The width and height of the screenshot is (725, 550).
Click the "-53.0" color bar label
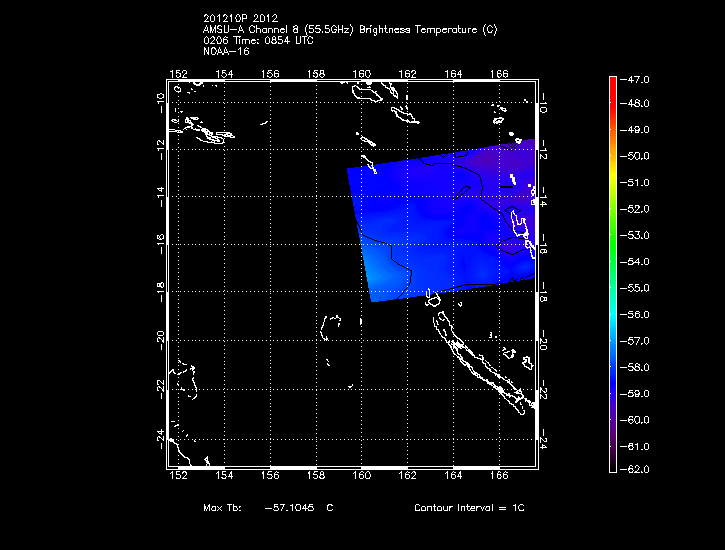click(x=634, y=235)
